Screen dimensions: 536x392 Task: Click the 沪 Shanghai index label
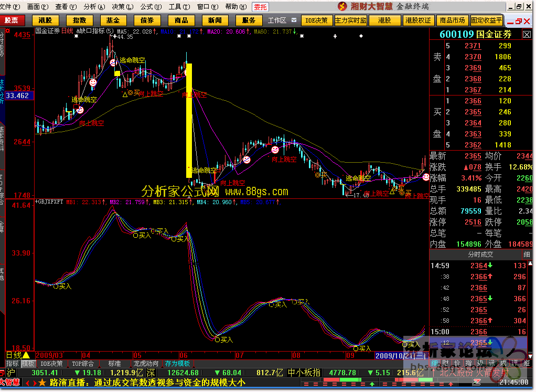(10, 373)
